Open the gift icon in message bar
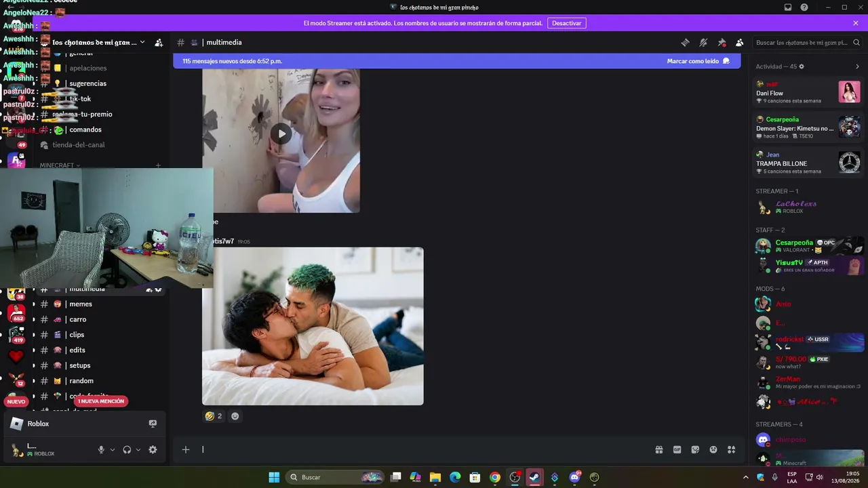Image resolution: width=868 pixels, height=488 pixels. 658,449
